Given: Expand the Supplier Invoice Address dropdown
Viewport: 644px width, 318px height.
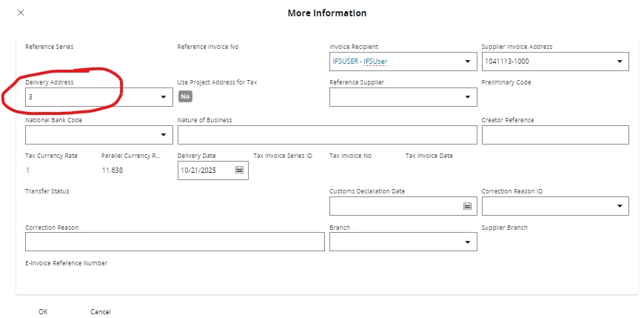Looking at the screenshot, I should click(619, 62).
